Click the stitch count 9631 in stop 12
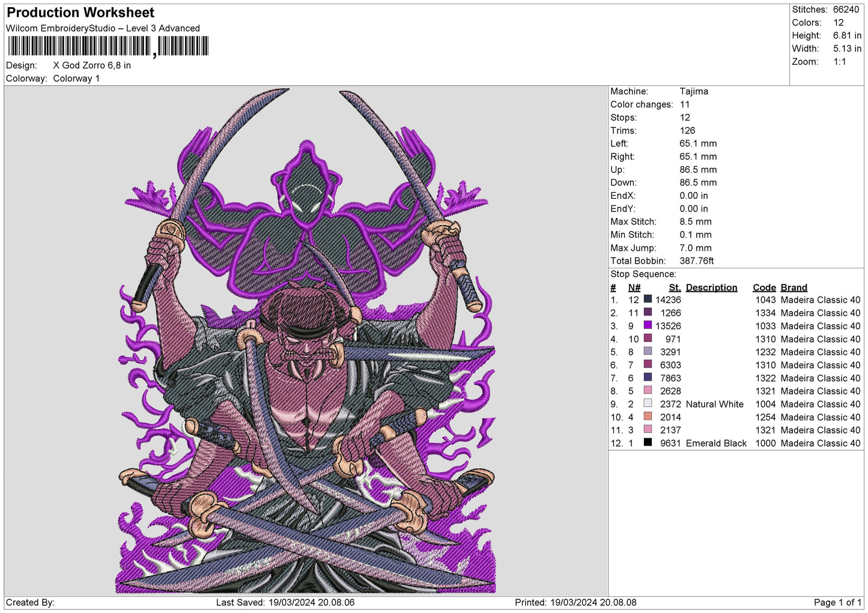The image size is (868, 613). pos(670,443)
